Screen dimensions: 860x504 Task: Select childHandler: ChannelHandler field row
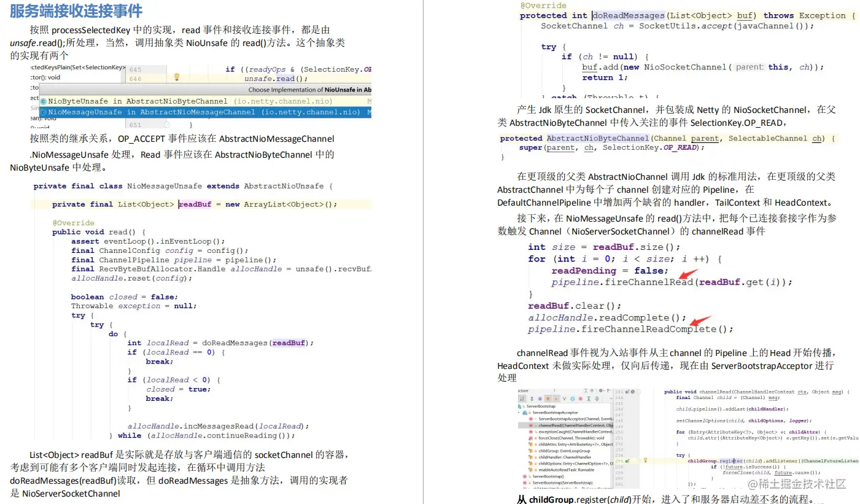point(565,457)
